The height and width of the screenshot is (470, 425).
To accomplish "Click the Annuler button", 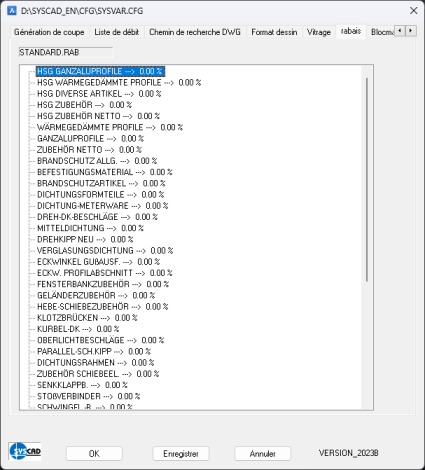I will [x=263, y=453].
